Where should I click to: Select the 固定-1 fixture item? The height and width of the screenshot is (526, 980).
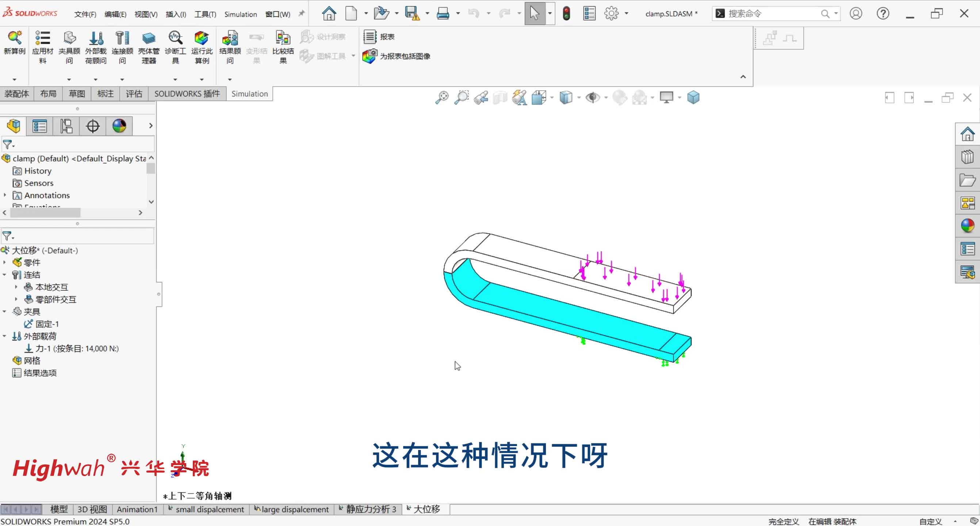[47, 324]
